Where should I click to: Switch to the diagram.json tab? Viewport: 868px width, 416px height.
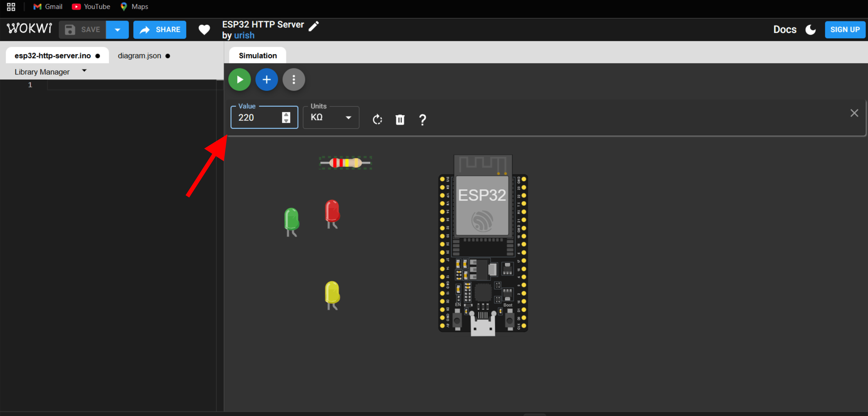[x=139, y=56]
